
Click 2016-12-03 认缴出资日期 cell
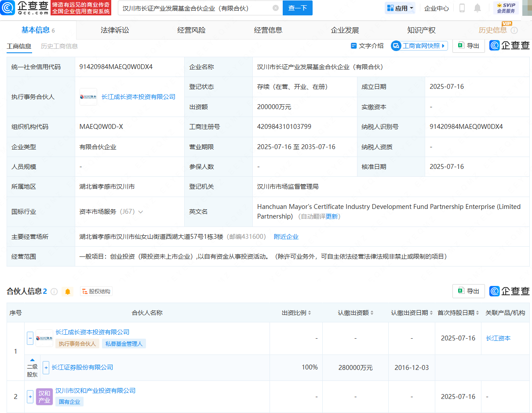point(412,368)
